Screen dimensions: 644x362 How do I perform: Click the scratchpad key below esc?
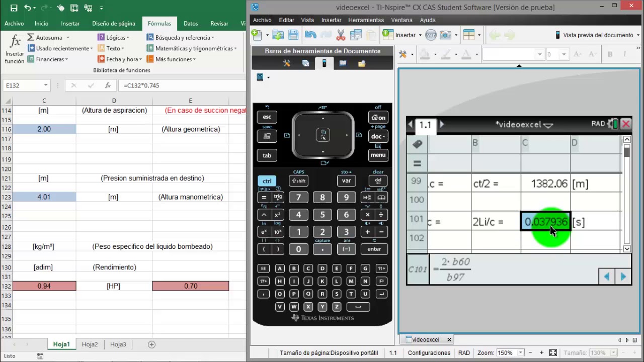pyautogui.click(x=267, y=136)
